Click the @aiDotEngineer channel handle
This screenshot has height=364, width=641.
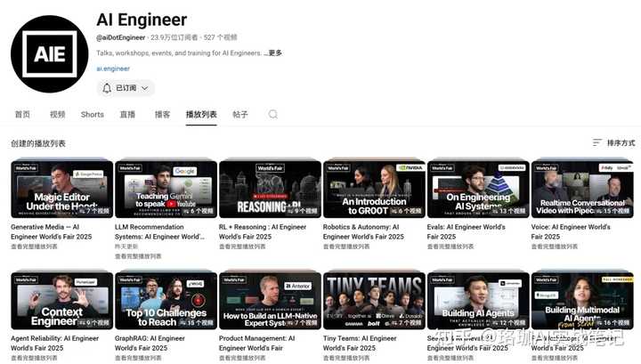coord(120,37)
